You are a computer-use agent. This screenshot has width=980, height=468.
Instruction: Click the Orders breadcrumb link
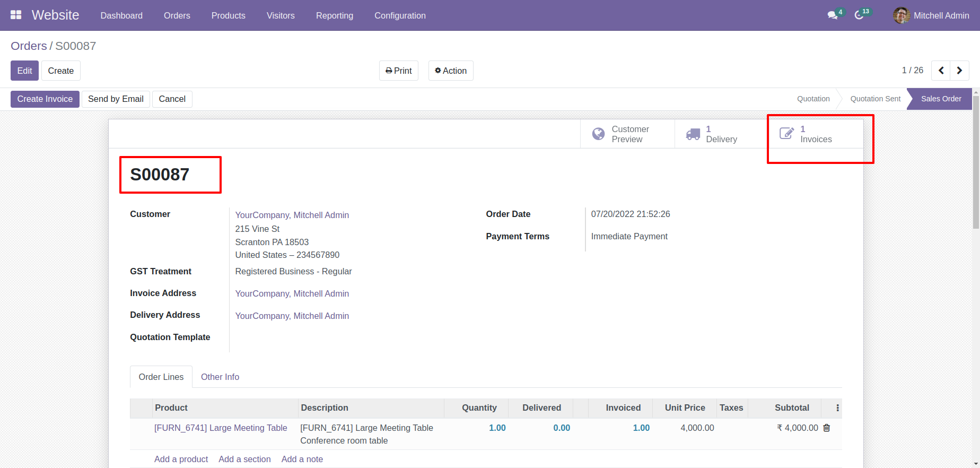click(x=29, y=46)
